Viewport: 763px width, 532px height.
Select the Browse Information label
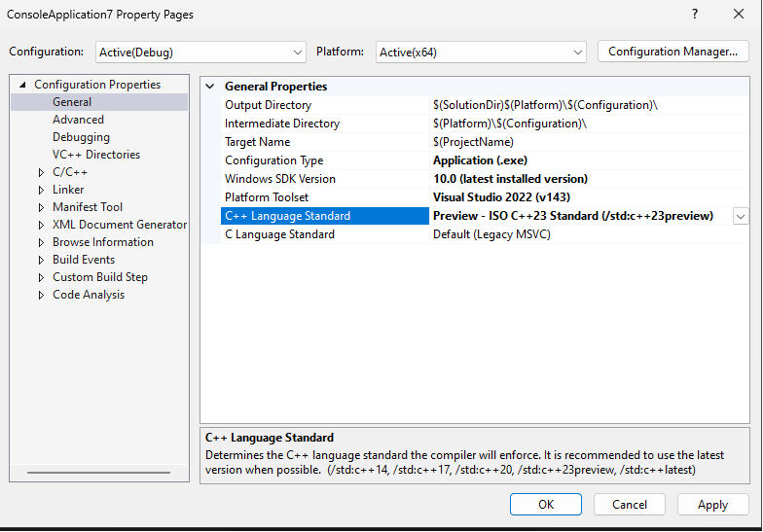103,242
